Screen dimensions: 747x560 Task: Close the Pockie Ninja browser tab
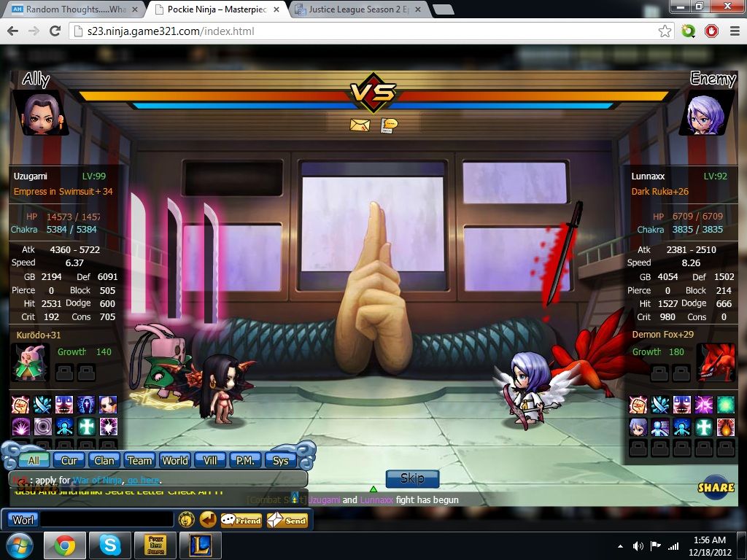276,9
